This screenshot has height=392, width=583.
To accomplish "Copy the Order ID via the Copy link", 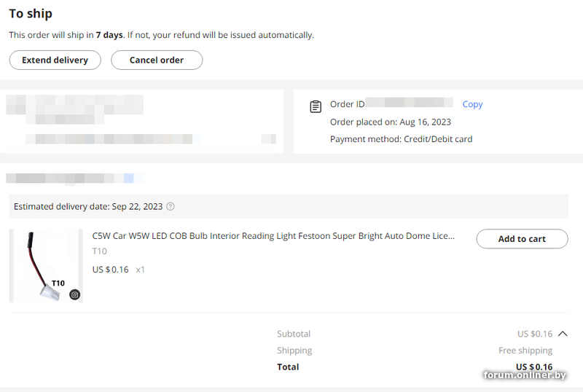I will 472,104.
